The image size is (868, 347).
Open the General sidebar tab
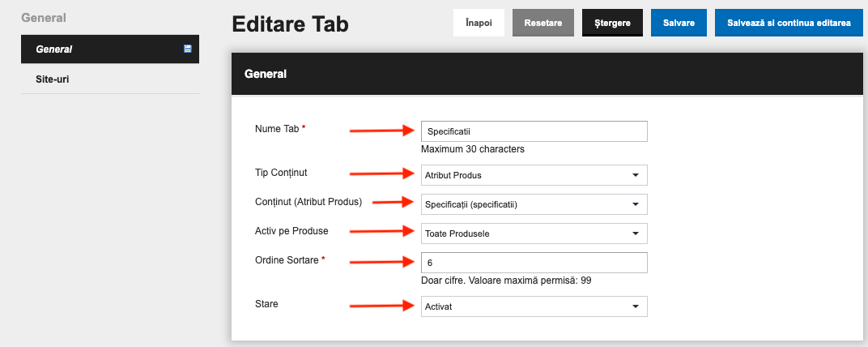pos(110,49)
